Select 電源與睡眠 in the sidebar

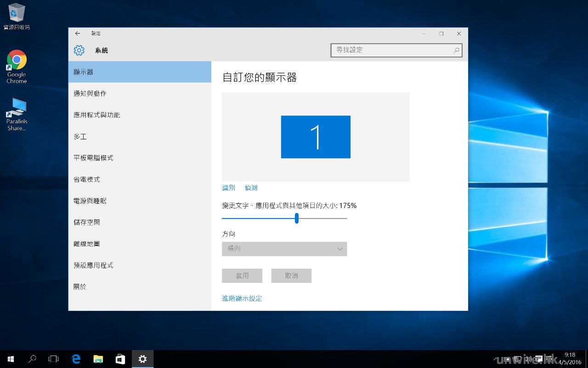pos(90,201)
